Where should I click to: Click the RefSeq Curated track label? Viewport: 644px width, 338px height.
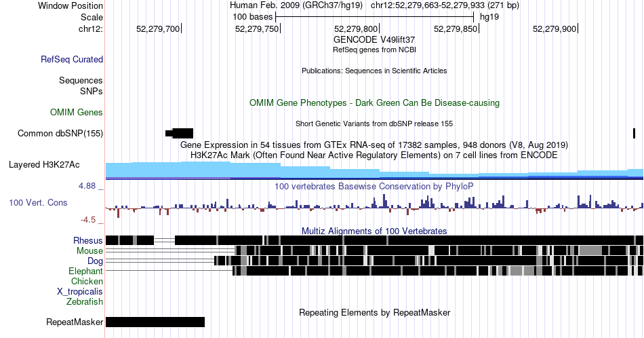(71, 59)
